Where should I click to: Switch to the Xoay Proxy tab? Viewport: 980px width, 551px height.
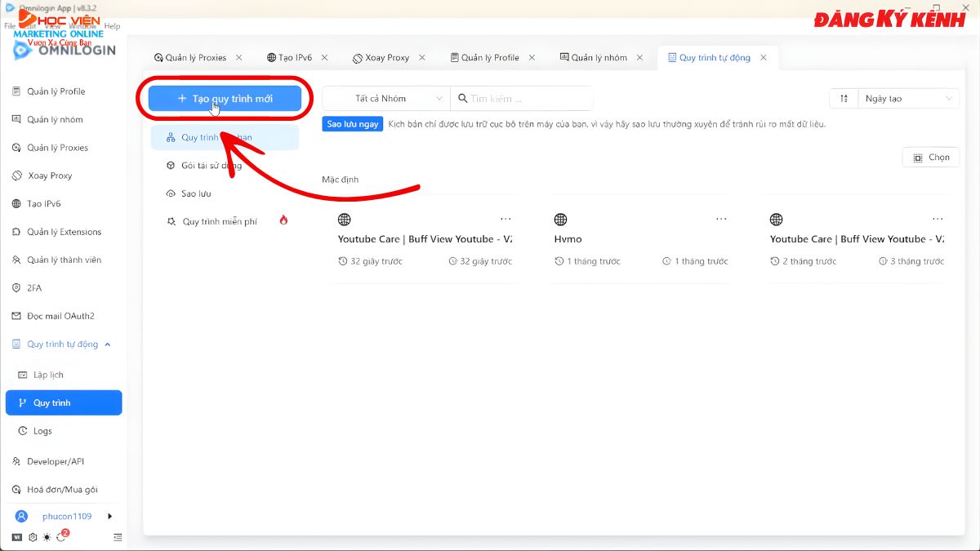386,58
